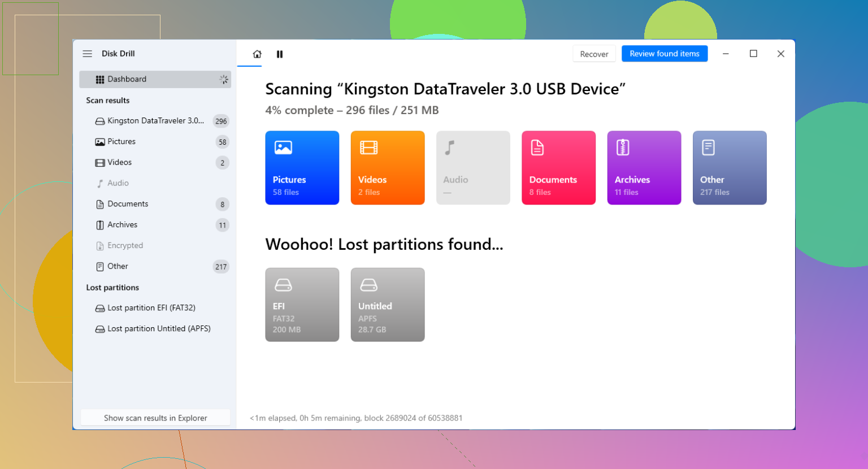868x469 pixels.
Task: Select the gray Audio card
Action: (x=473, y=168)
